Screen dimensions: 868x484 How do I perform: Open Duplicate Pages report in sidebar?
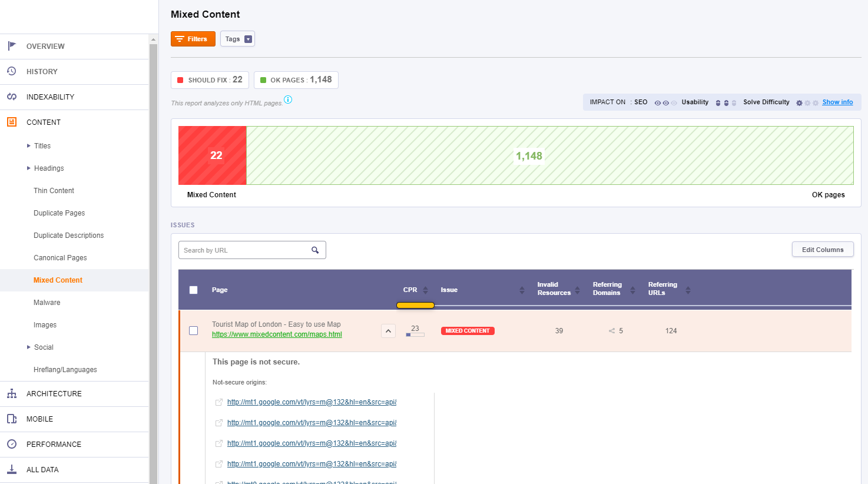click(59, 213)
